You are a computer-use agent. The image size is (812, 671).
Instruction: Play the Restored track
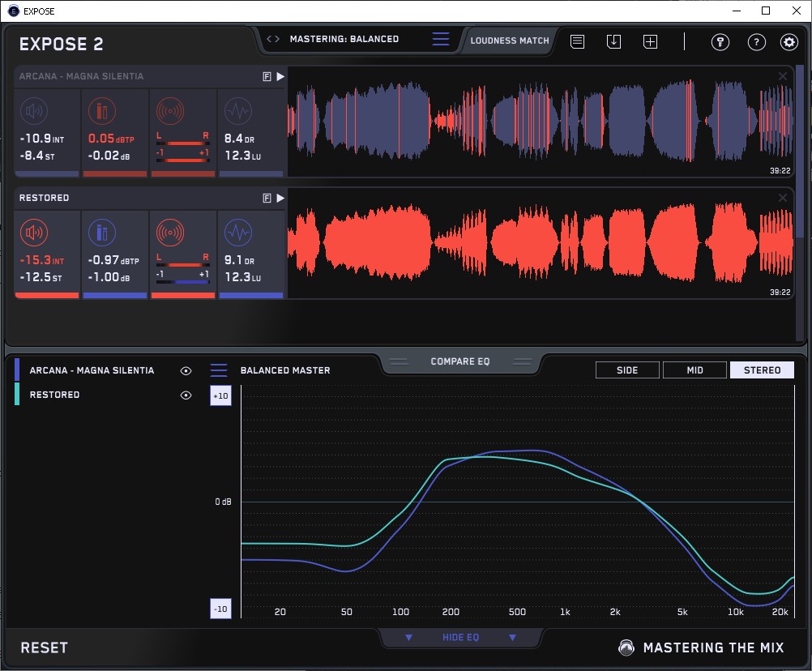tap(280, 199)
